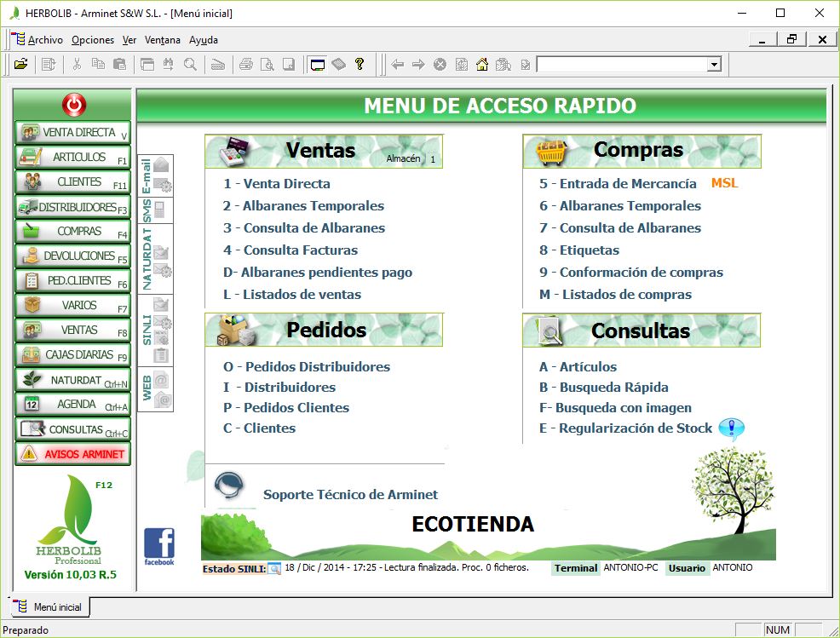Open 5 - Entrada de Mercancía
840x638 pixels.
pos(618,184)
